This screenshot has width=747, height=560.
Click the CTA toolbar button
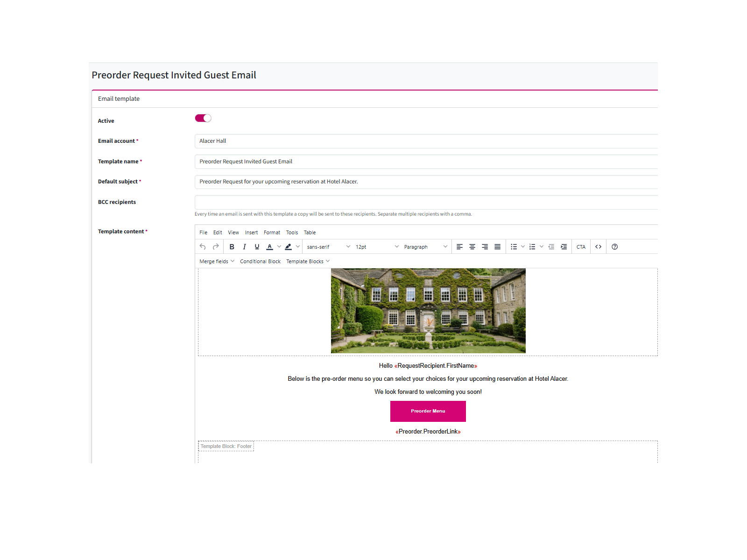[581, 247]
